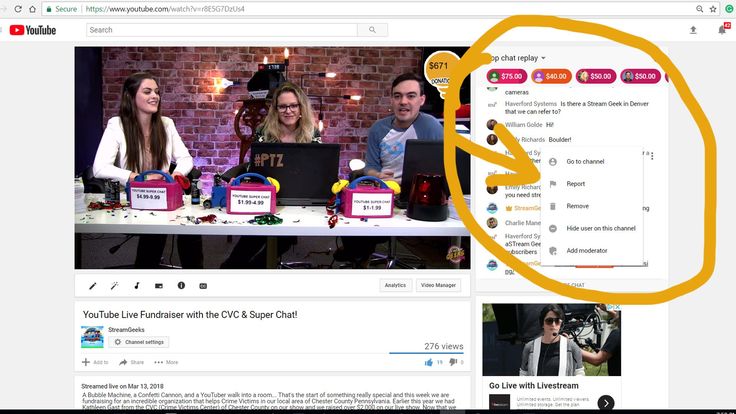Click the Go Live with Livestream ad image

552,340
